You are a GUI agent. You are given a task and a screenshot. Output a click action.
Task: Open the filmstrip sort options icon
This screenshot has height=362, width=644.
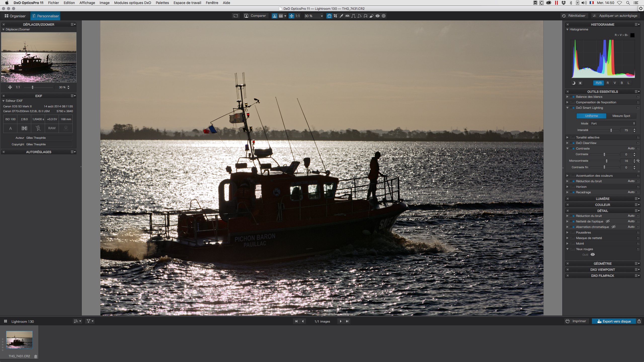pyautogui.click(x=77, y=321)
